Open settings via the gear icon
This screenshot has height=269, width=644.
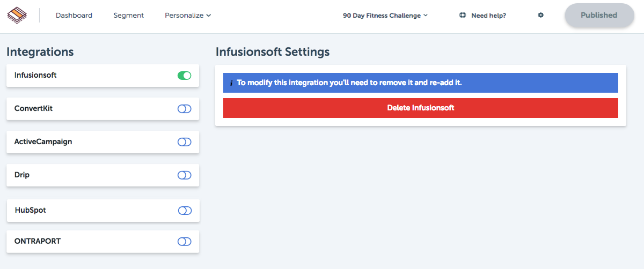coord(540,16)
